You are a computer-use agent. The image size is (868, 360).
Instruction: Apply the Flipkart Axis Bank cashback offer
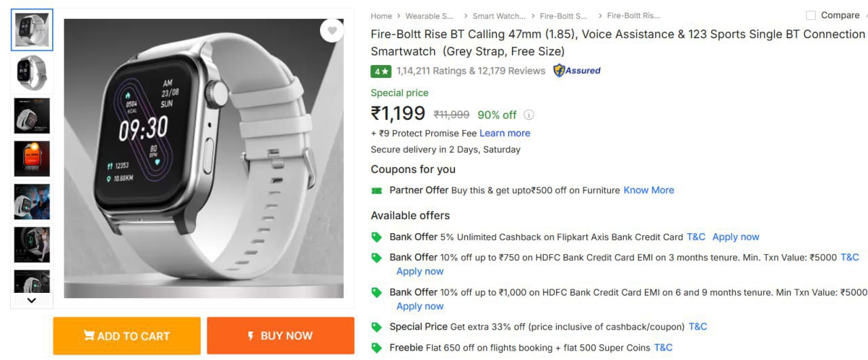(735, 237)
